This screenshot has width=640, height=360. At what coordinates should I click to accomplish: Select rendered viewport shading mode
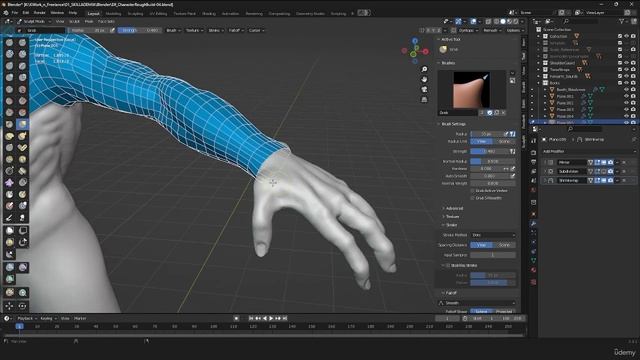point(516,21)
